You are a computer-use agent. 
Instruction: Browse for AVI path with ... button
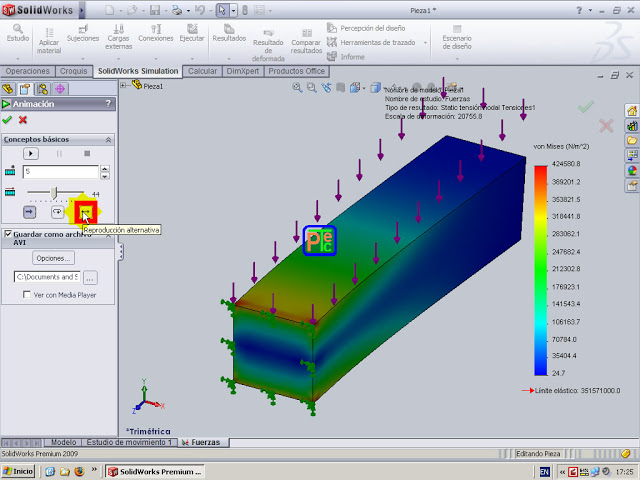click(x=90, y=278)
